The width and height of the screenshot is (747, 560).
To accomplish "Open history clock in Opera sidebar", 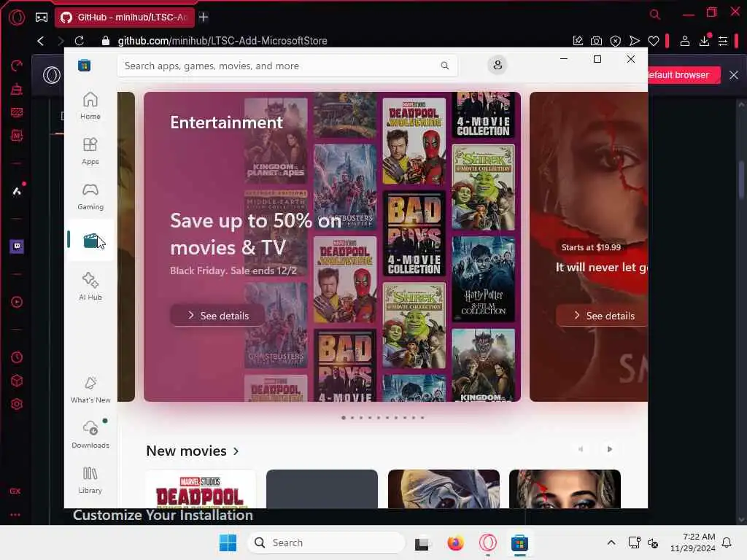I will (17, 357).
